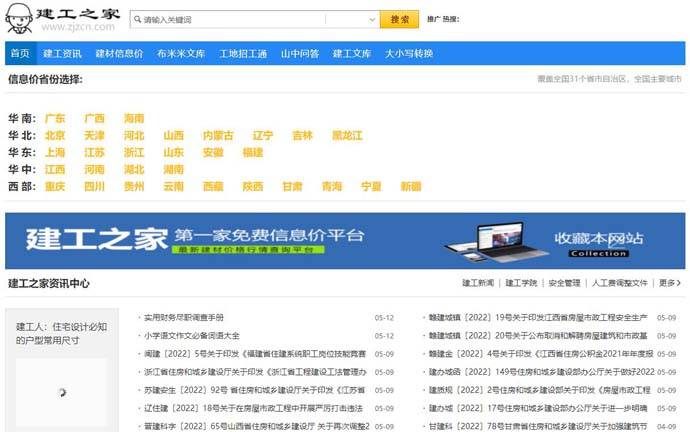Screen dimensions: 690x432
Task: Open the 工地招工通 menu item
Action: pos(243,54)
